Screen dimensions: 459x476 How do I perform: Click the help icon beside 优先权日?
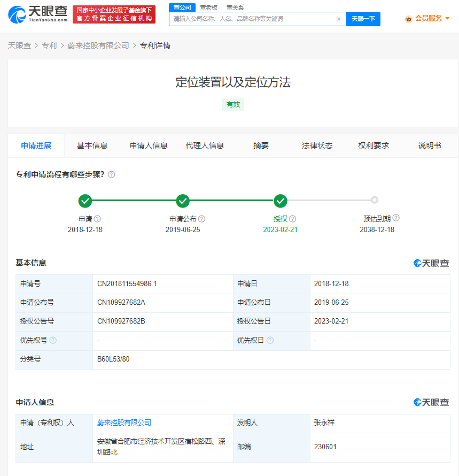pyautogui.click(x=270, y=341)
